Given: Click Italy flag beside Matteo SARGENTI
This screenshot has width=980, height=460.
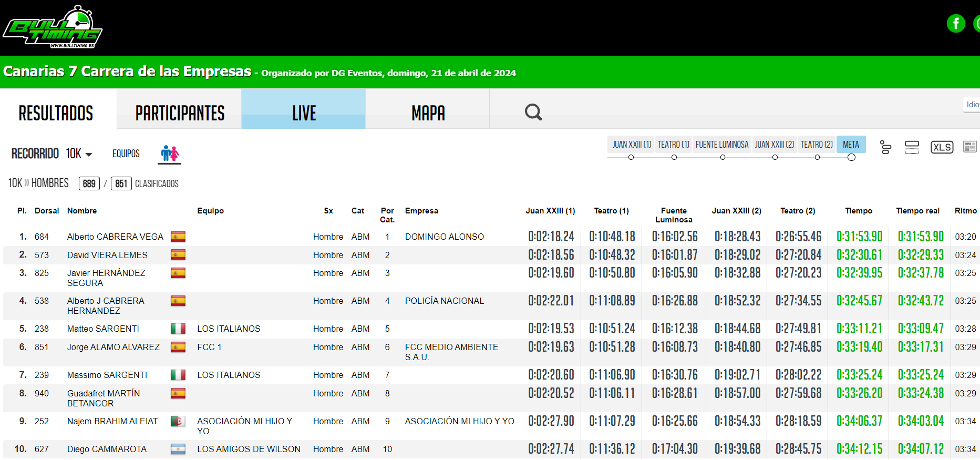Looking at the screenshot, I should (x=178, y=329).
